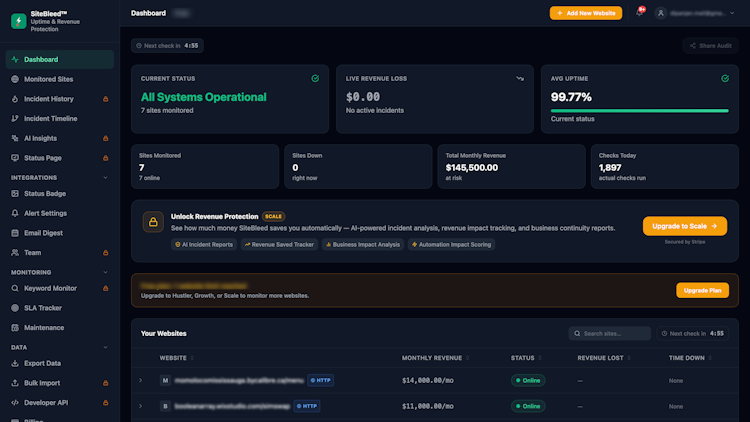Click the Upgrade Plan button
Screen dimensions: 750x422
702,290
